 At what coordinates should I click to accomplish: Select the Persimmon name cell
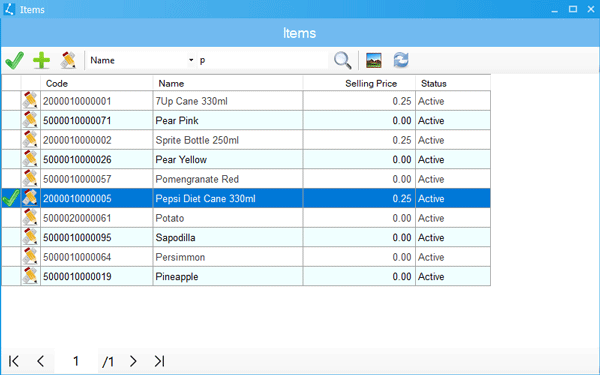pos(228,257)
